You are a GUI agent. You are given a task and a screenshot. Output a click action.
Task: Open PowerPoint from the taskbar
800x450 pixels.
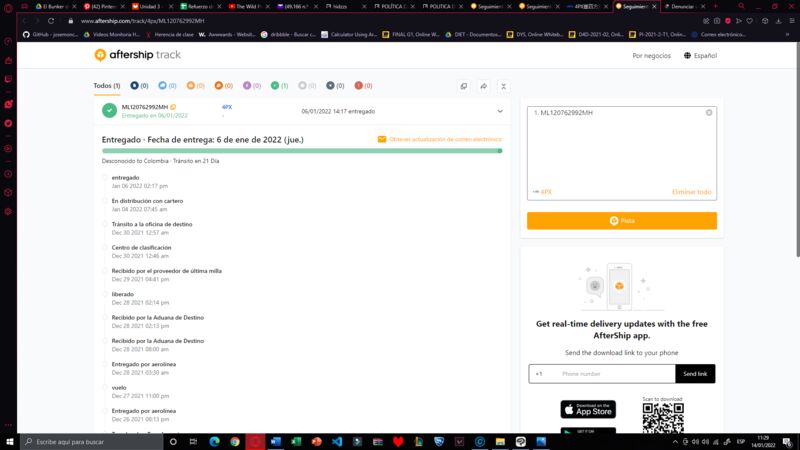click(316, 442)
